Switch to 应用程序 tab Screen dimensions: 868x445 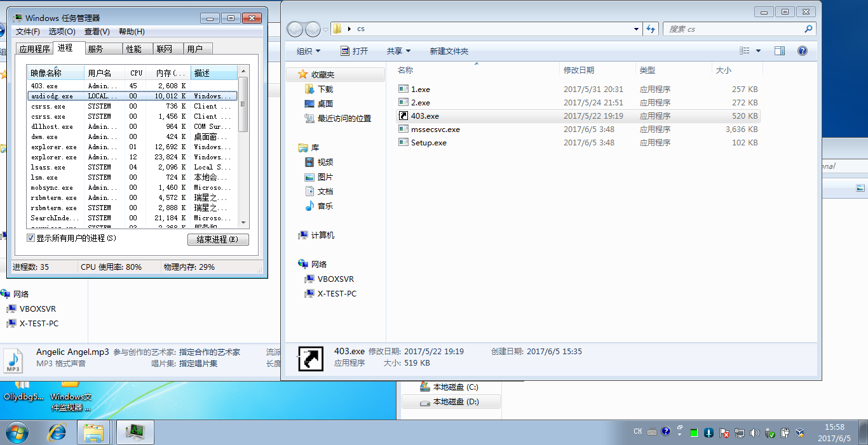[x=34, y=49]
